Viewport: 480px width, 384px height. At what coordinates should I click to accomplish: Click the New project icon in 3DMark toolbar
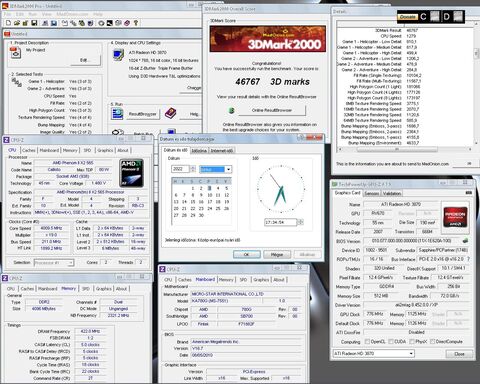click(8, 23)
